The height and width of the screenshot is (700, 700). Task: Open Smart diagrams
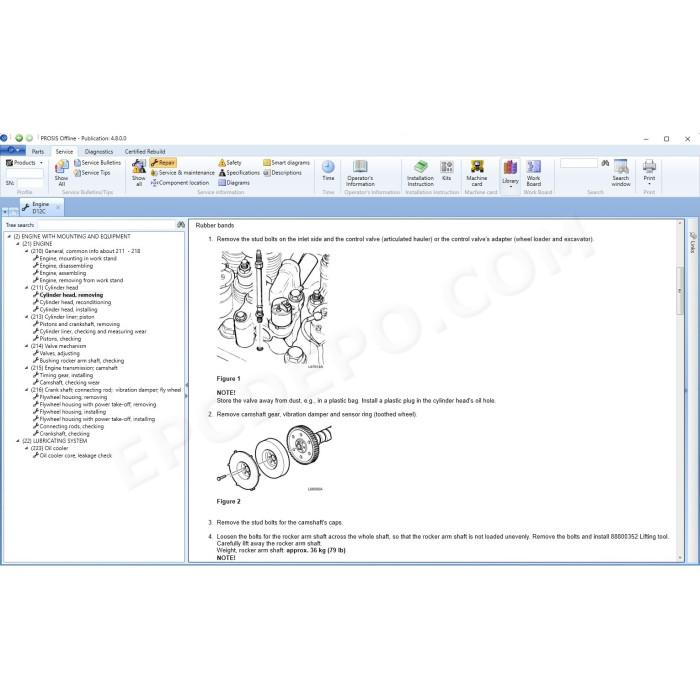[287, 162]
